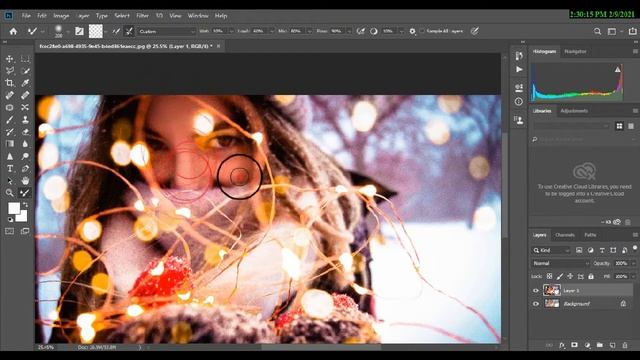Select the Eraser tool

click(x=25, y=132)
